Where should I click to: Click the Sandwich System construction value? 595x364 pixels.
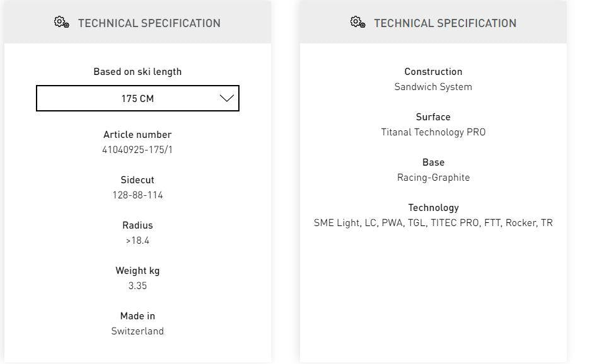point(433,87)
